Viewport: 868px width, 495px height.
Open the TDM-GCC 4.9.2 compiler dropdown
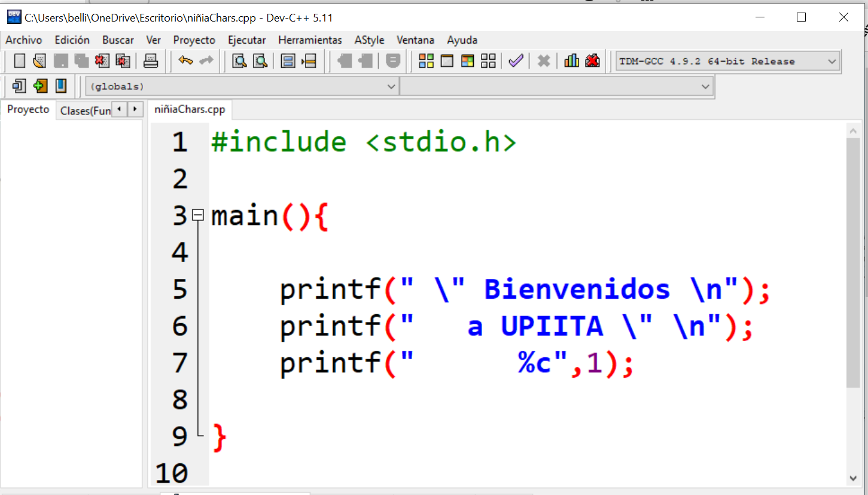728,61
